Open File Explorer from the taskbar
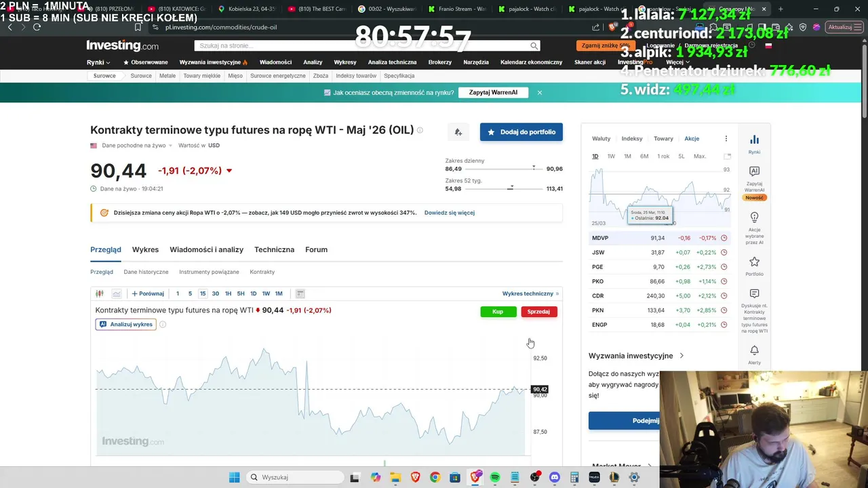 coord(395,477)
